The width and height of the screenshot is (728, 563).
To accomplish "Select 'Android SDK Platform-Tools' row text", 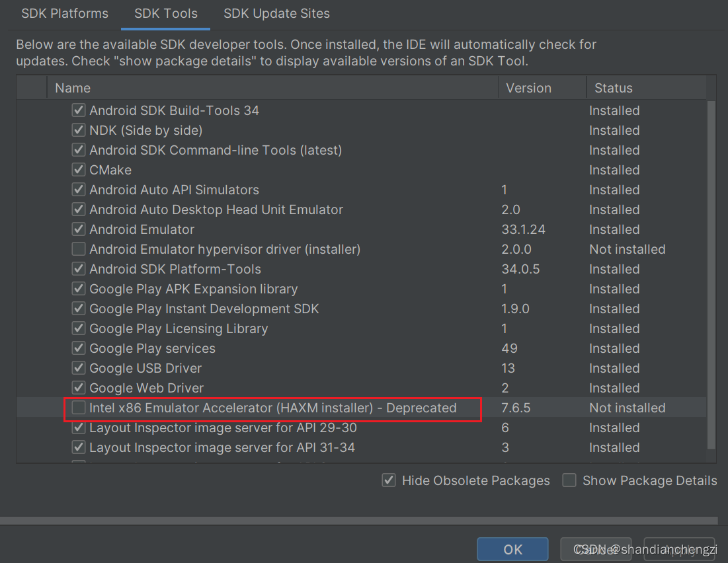I will 175,269.
